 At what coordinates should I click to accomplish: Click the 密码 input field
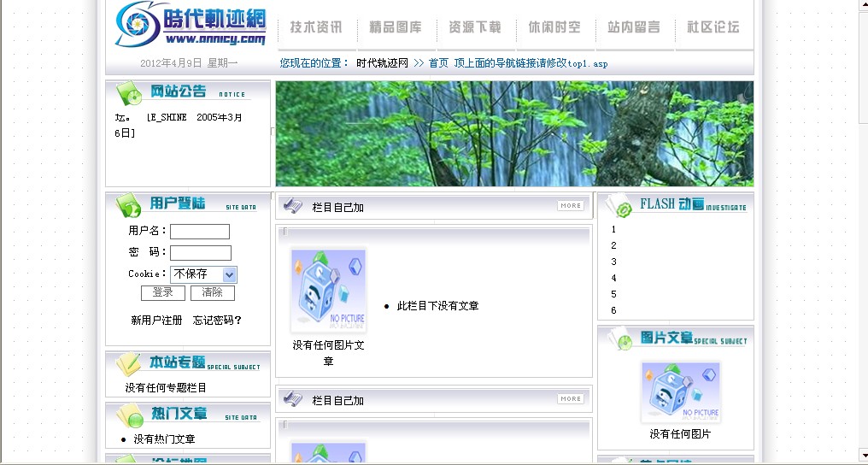pos(201,253)
